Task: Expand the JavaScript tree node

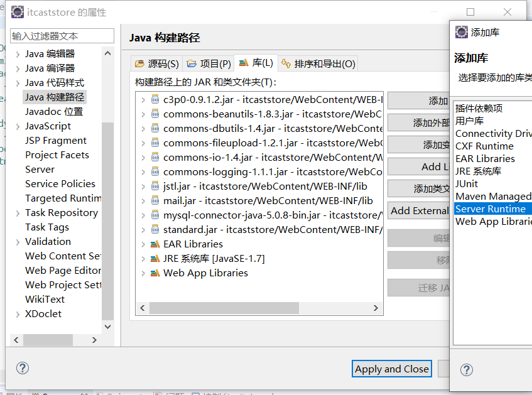Action: (18, 127)
